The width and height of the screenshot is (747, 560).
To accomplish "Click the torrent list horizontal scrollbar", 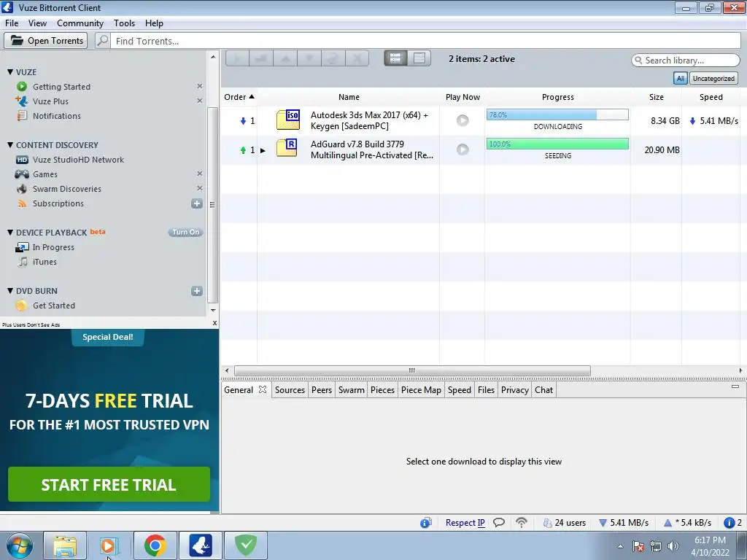I will (x=412, y=370).
